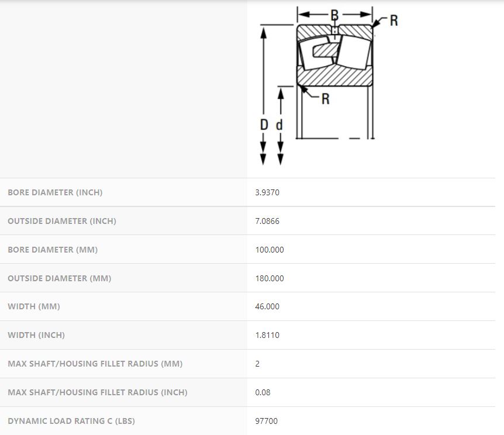504x435 pixels.
Task: Select the Width (Inch) row label
Action: pos(36,335)
